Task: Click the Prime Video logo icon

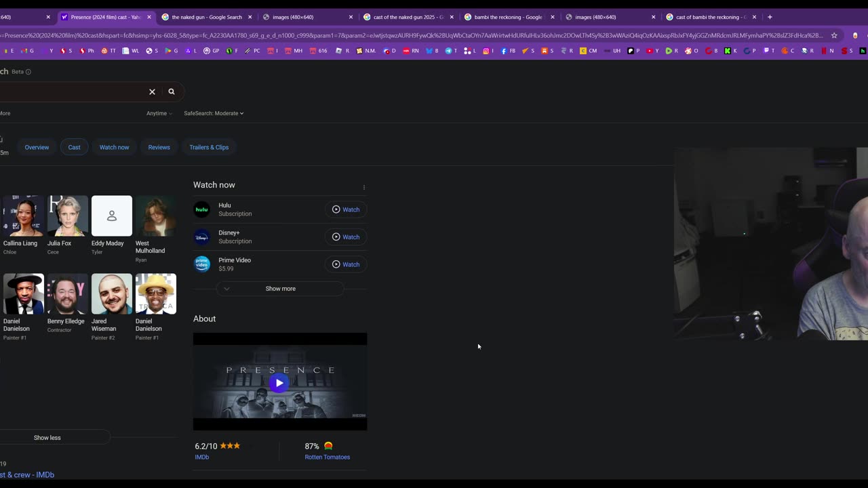Action: [202, 264]
